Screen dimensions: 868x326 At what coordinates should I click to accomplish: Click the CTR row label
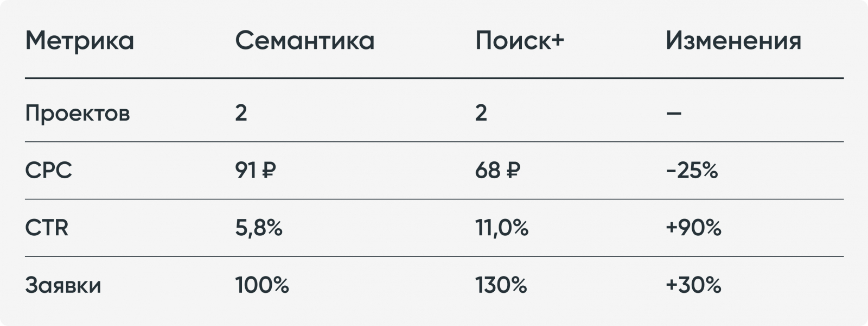47,228
